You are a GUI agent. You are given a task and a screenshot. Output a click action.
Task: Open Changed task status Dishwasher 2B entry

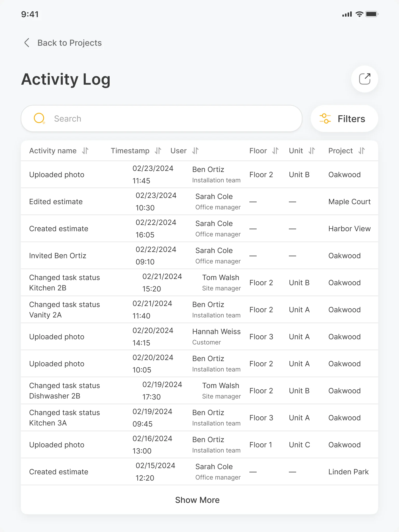pos(64,391)
